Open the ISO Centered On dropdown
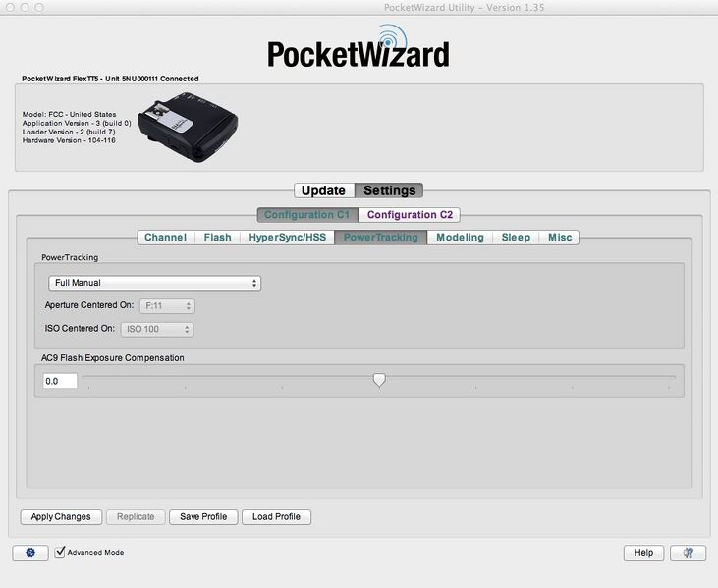Image resolution: width=718 pixels, height=588 pixels. point(157,329)
